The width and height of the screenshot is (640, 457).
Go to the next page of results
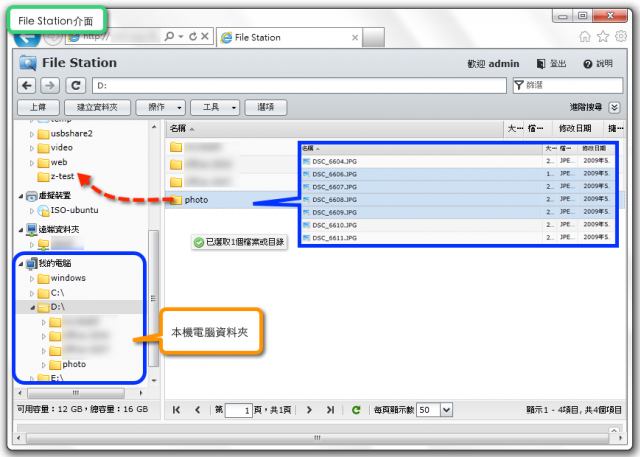click(x=309, y=410)
